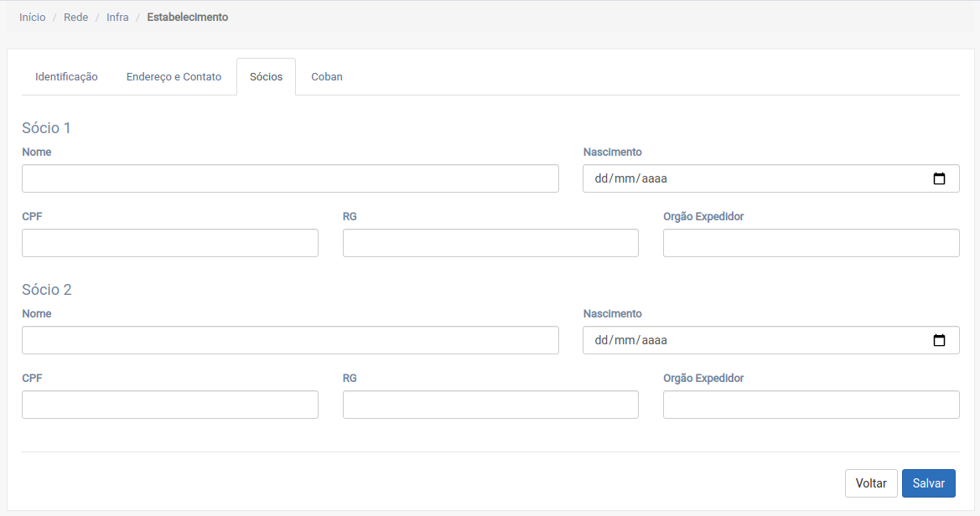Open the Rede breadcrumb link
The height and width of the screenshot is (516, 980).
pyautogui.click(x=75, y=17)
